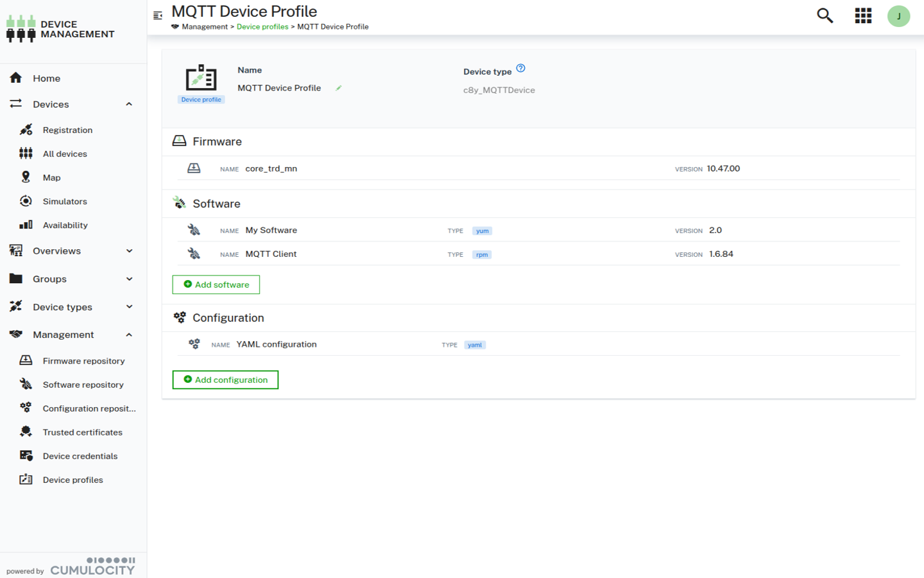Select the Map icon in the sidebar

tap(26, 177)
